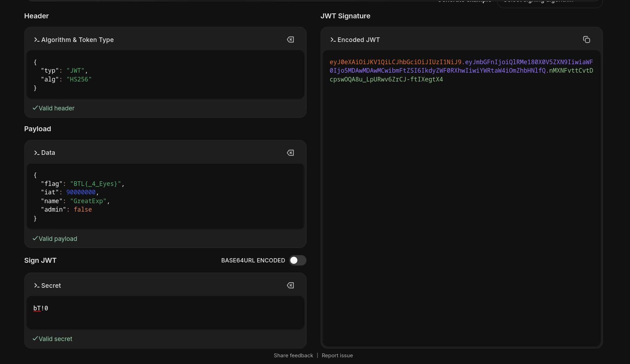This screenshot has height=364, width=630.
Task: Click terminal prompt icon beside Data
Action: [37, 153]
